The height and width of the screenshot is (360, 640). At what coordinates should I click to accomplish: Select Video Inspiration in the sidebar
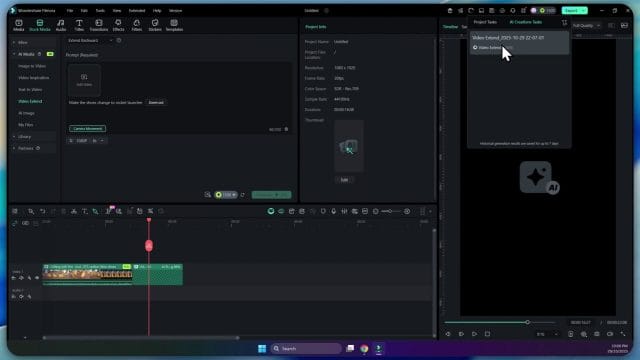click(33, 78)
